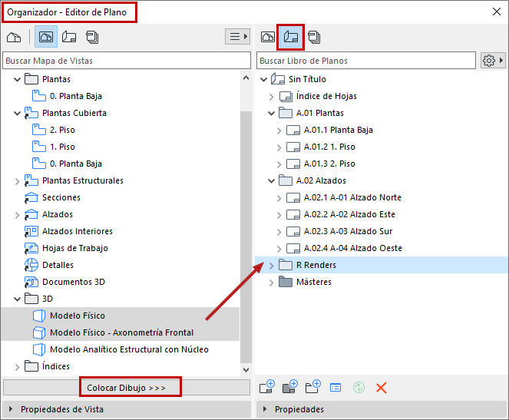Collapse the Sin Título layout book
Viewport: 509px width, 420px height.
(x=263, y=79)
